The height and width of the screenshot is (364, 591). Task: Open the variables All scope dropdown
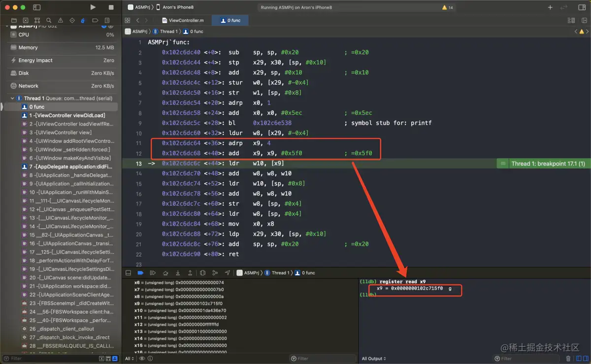pos(129,359)
